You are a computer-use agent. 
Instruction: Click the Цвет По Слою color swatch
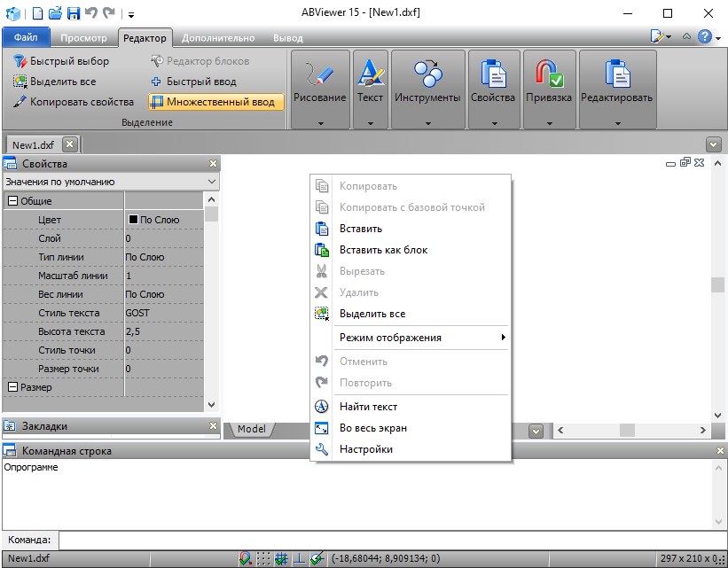click(x=134, y=220)
